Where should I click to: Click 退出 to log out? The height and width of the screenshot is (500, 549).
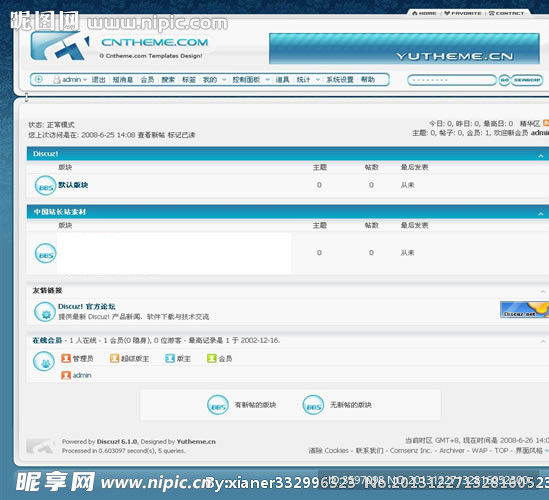[98, 80]
